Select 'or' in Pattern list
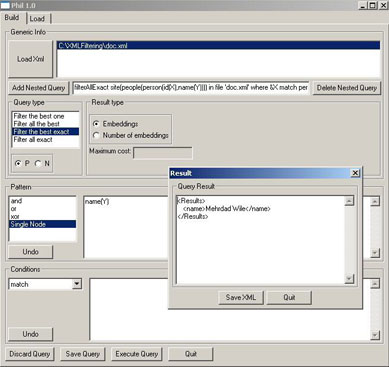Screen dimensions: 389x367 (x=43, y=209)
